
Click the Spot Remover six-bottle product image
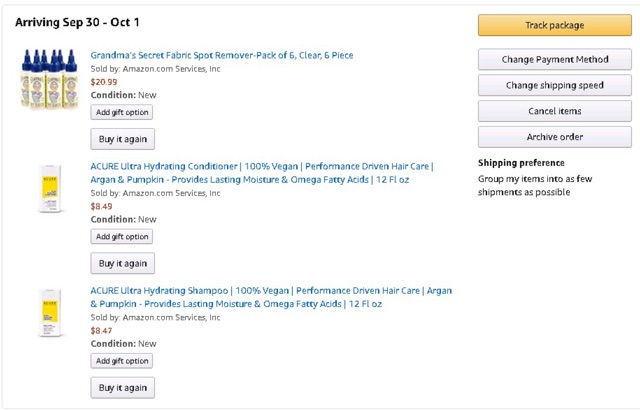pyautogui.click(x=49, y=79)
